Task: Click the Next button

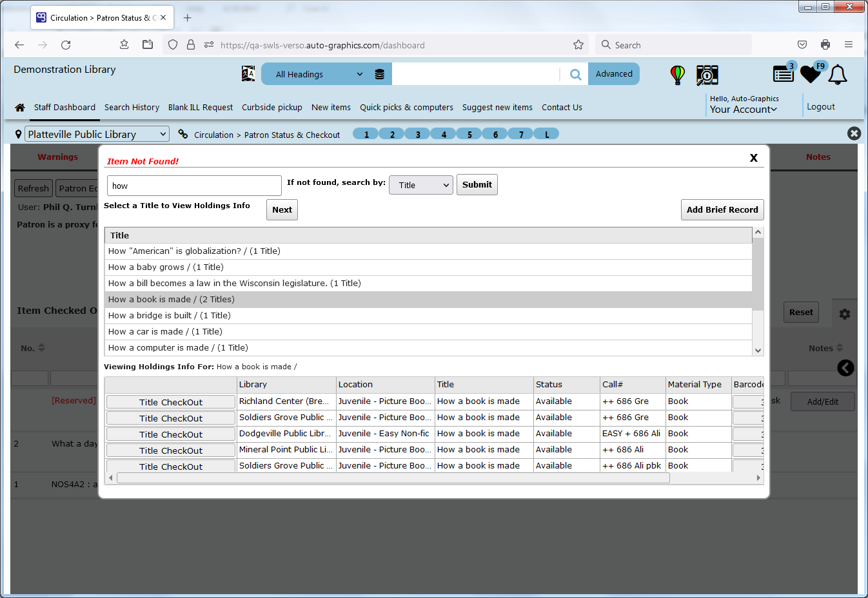Action: pos(282,210)
